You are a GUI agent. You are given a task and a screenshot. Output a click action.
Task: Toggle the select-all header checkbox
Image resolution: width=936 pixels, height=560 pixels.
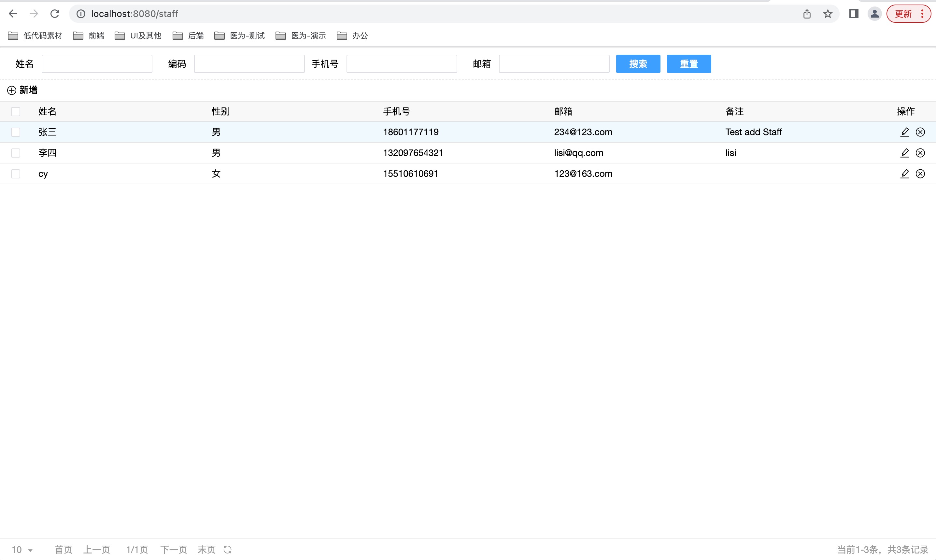(16, 112)
